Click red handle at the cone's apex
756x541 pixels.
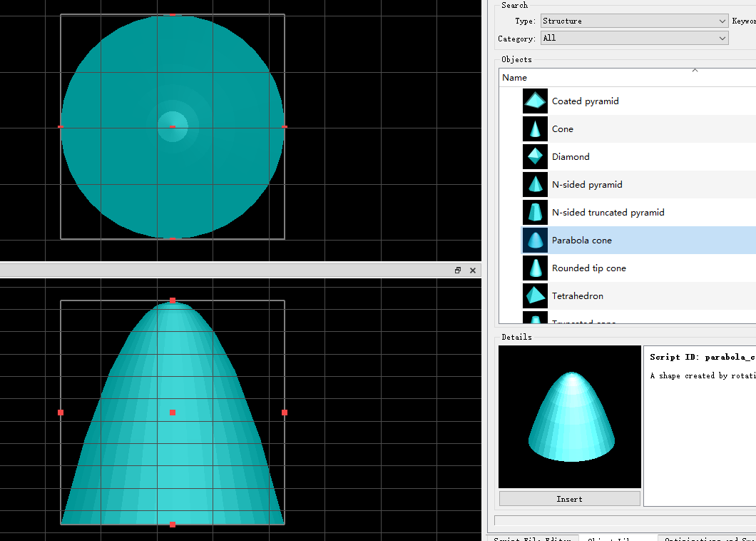173,301
